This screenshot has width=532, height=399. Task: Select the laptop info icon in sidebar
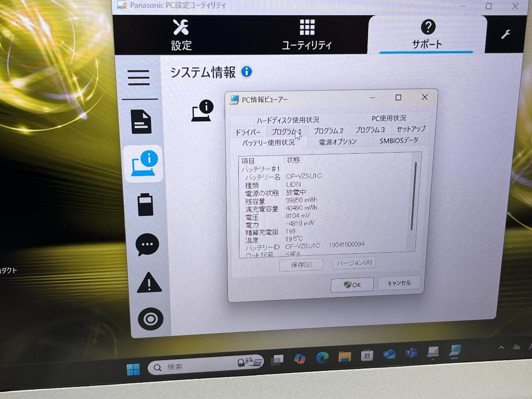(x=144, y=164)
